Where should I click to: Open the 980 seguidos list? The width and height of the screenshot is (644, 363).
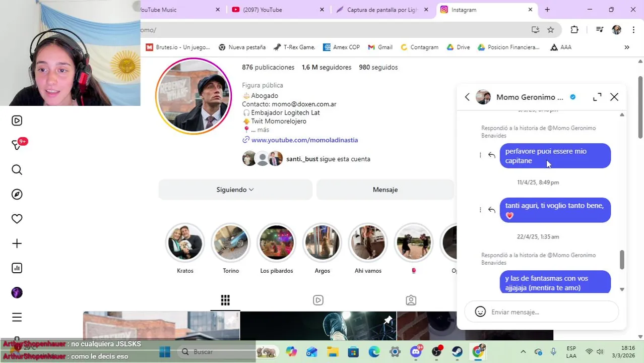[x=378, y=67]
